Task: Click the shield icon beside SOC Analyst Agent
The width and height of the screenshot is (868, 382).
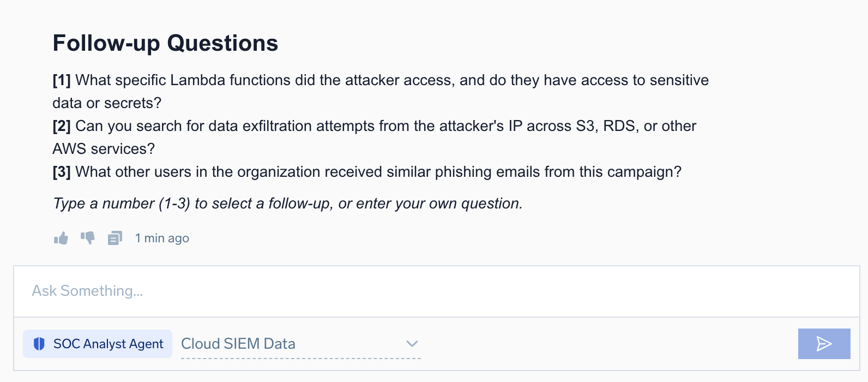Action: [39, 344]
